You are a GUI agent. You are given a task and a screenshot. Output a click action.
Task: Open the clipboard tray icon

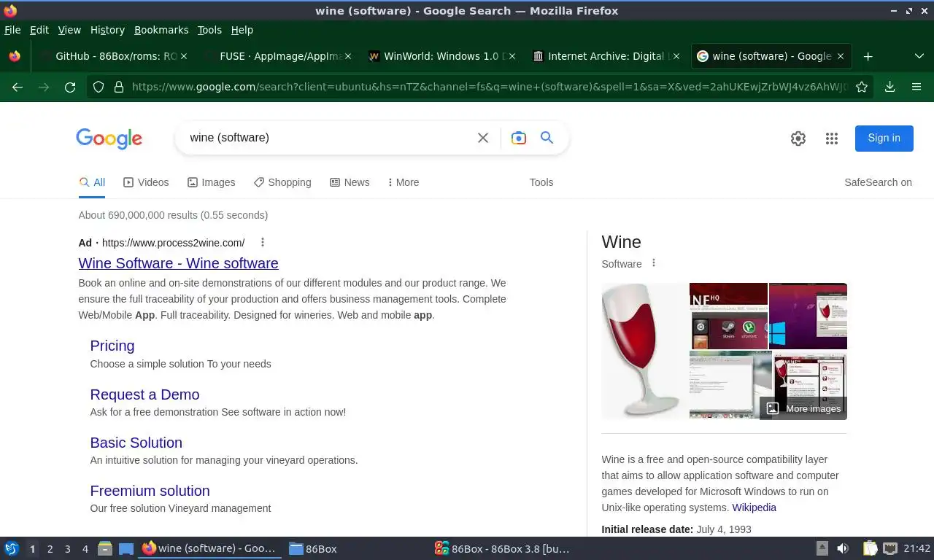(870, 548)
